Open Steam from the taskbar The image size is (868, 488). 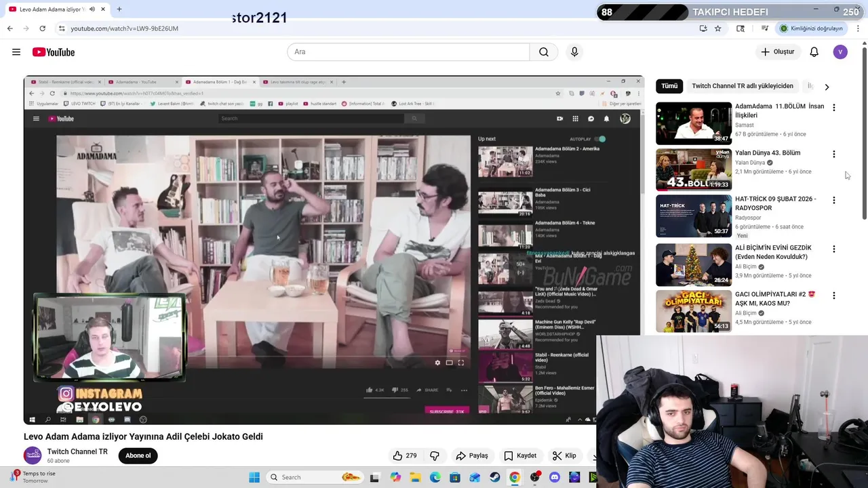495,477
